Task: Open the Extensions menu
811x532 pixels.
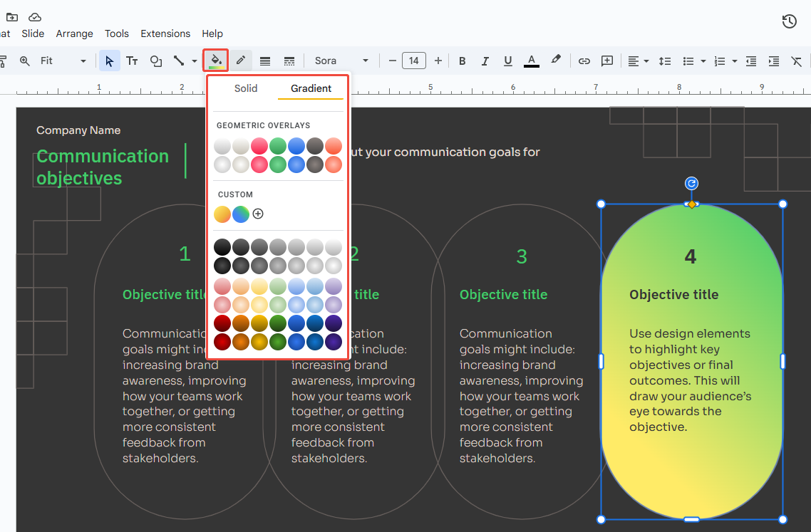Action: [x=165, y=33]
